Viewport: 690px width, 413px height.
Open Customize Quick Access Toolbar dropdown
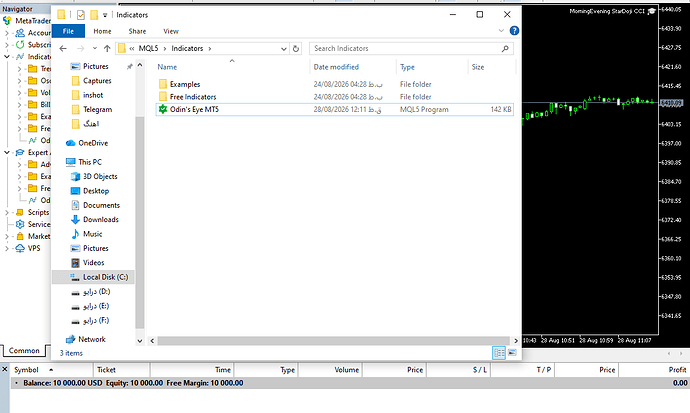pyautogui.click(x=105, y=15)
